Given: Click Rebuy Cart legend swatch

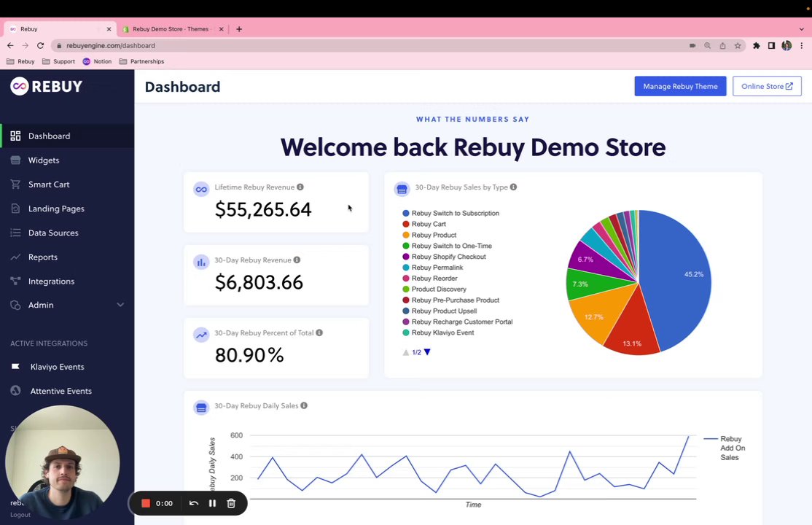Looking at the screenshot, I should pyautogui.click(x=406, y=224).
